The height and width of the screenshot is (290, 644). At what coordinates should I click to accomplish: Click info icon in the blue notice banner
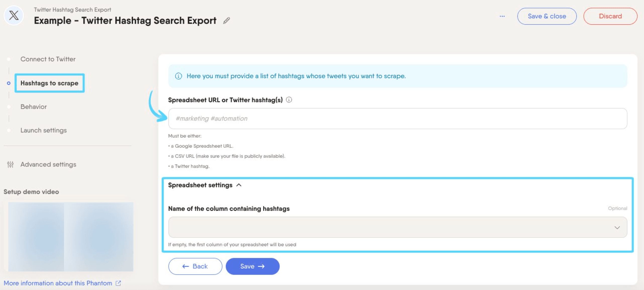[x=178, y=76]
